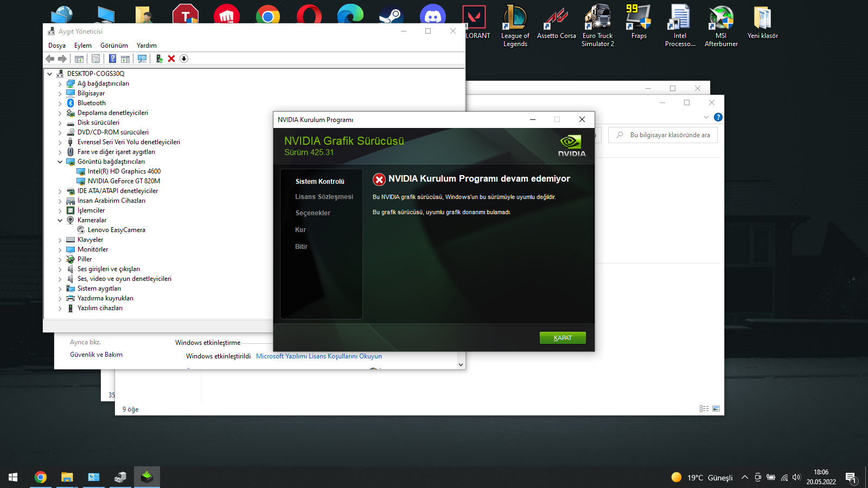
Task: Collapse the DESKTOP-COGS30Q root node
Action: (x=50, y=74)
